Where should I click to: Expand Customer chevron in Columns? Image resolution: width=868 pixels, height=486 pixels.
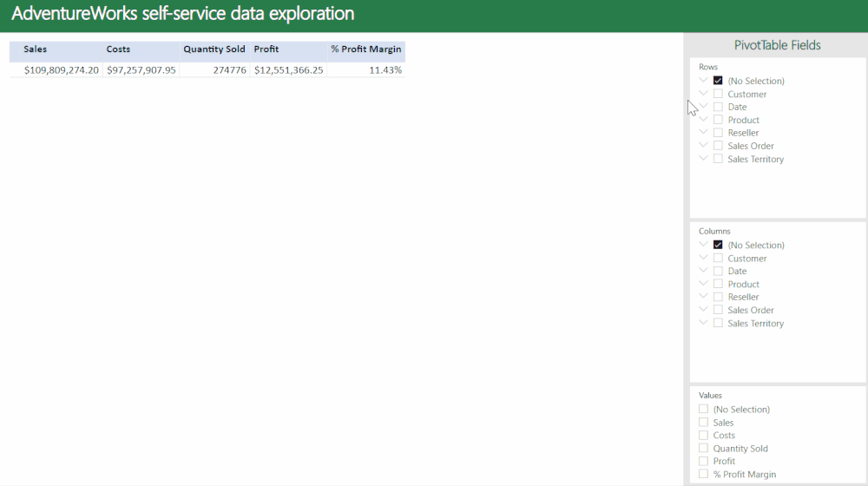tap(704, 258)
